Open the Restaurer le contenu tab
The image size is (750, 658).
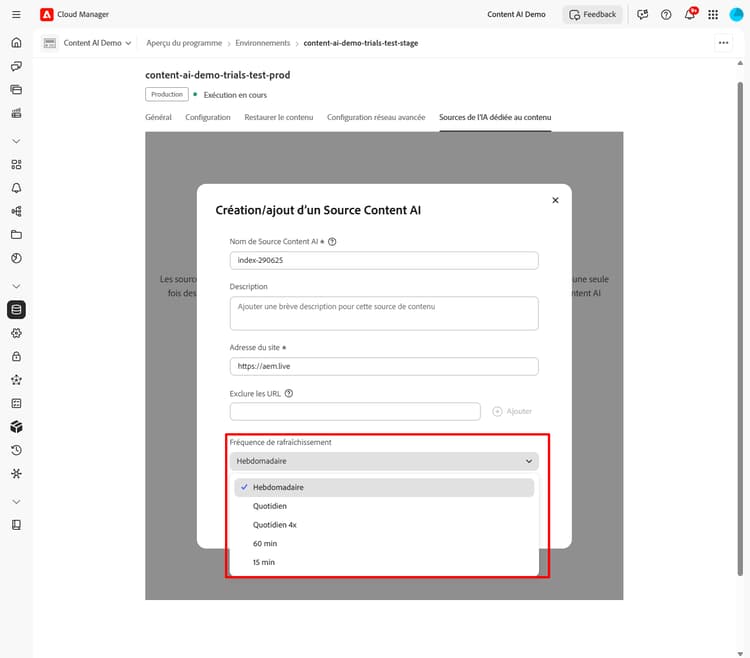point(278,117)
